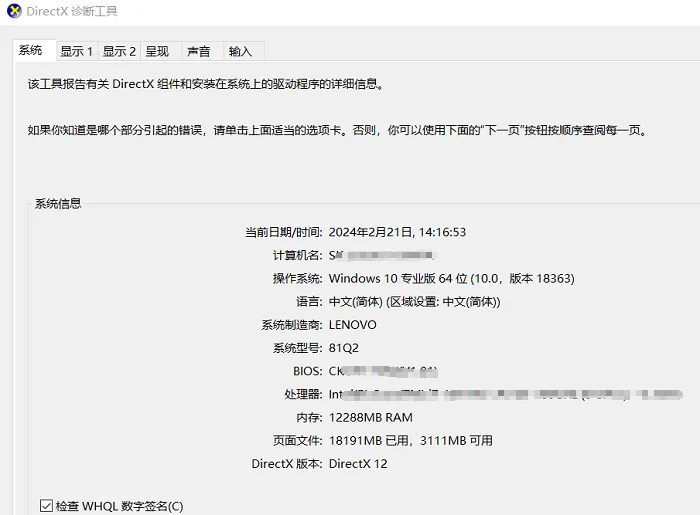The width and height of the screenshot is (700, 515).
Task: Click the memory value 12288MB RAM
Action: [371, 418]
